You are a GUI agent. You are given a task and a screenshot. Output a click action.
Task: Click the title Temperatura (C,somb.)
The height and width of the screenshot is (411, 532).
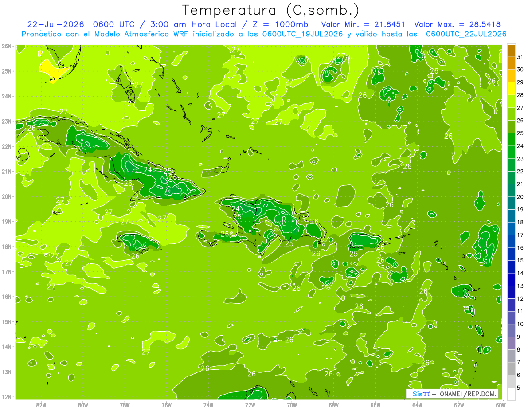point(271,10)
